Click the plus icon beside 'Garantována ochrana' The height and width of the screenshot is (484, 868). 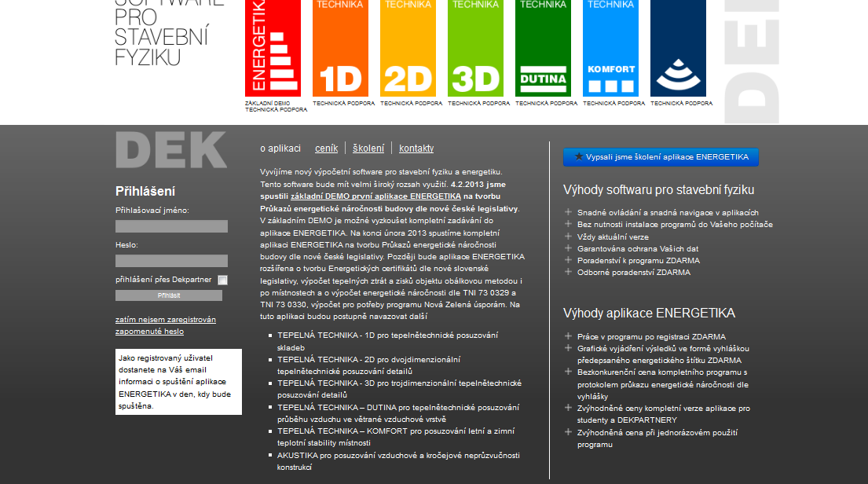[x=568, y=248]
